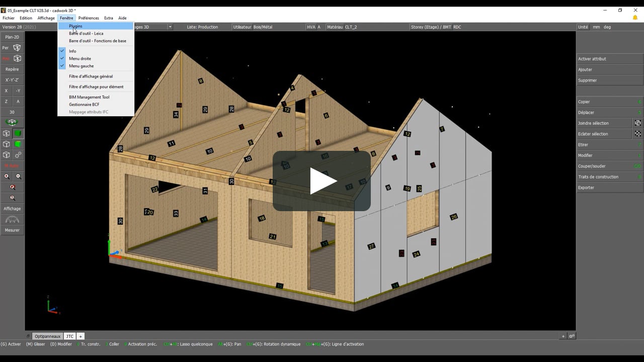Click the outlined cube icon above M-Auto
This screenshot has height=362, width=644.
click(7, 155)
